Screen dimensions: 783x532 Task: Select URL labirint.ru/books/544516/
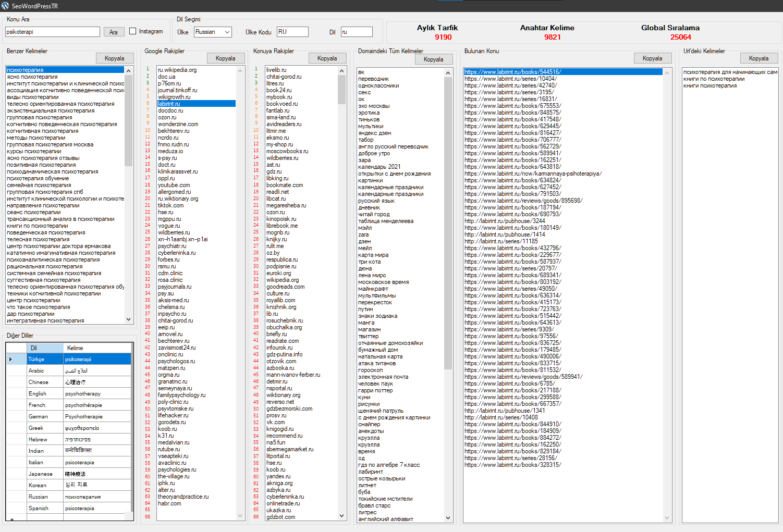[x=563, y=72]
